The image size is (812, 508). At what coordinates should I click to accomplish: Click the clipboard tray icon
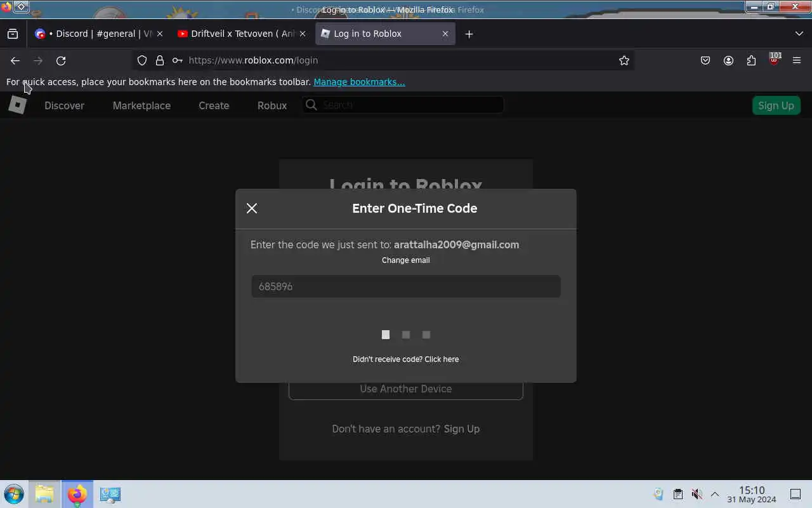[x=678, y=494]
